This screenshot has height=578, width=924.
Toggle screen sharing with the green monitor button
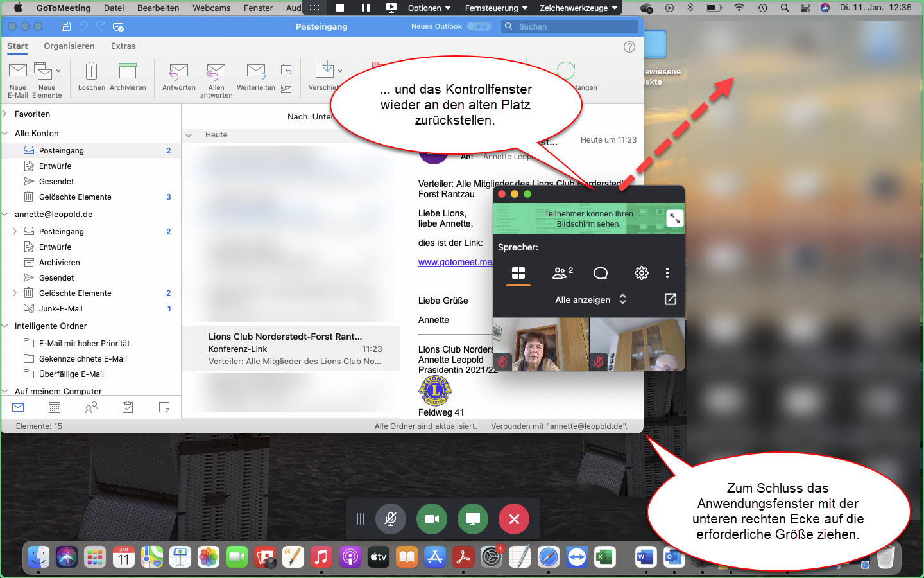pyautogui.click(x=473, y=519)
